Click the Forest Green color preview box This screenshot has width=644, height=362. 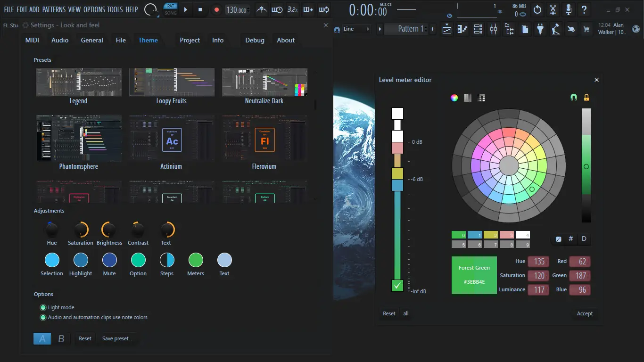[474, 275]
